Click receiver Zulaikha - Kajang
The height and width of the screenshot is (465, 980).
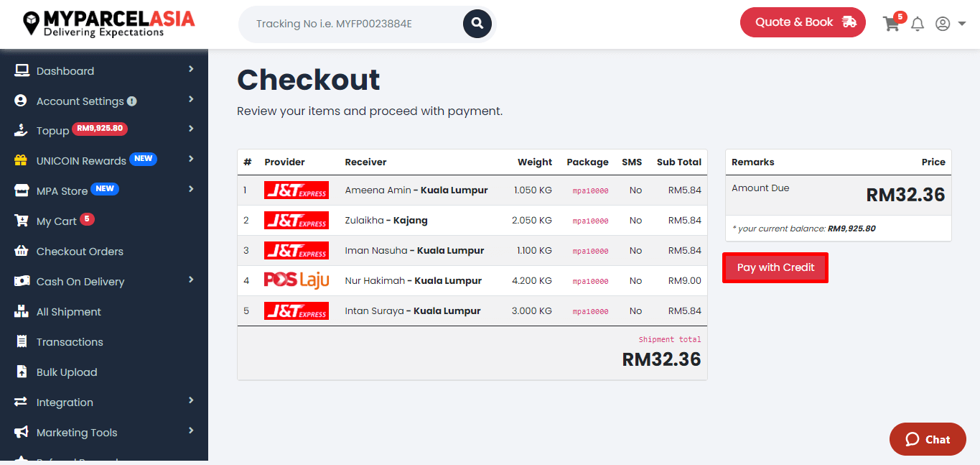point(386,221)
